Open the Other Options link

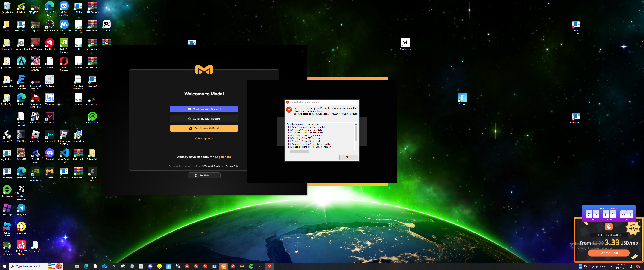point(204,139)
